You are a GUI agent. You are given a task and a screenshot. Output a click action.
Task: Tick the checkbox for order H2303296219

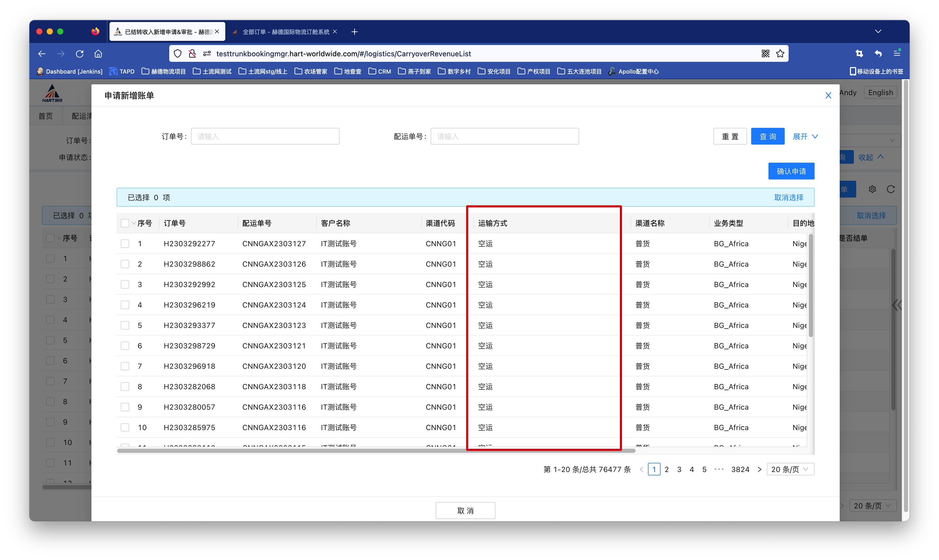coord(125,305)
